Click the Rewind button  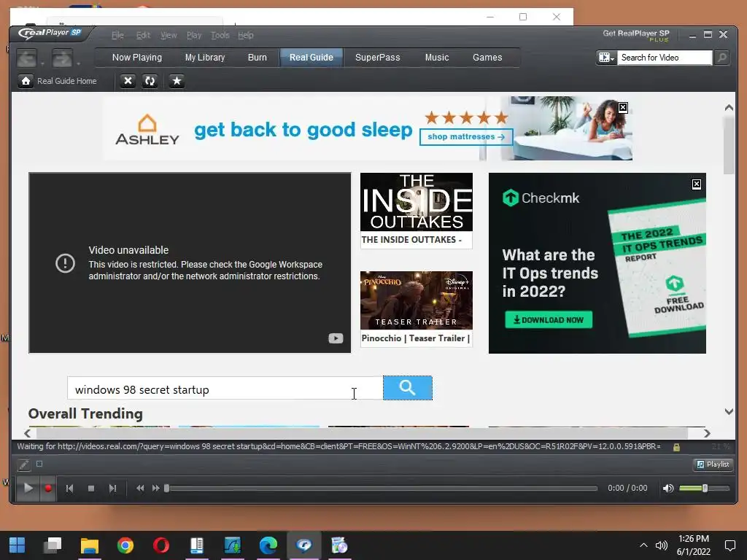tap(140, 488)
